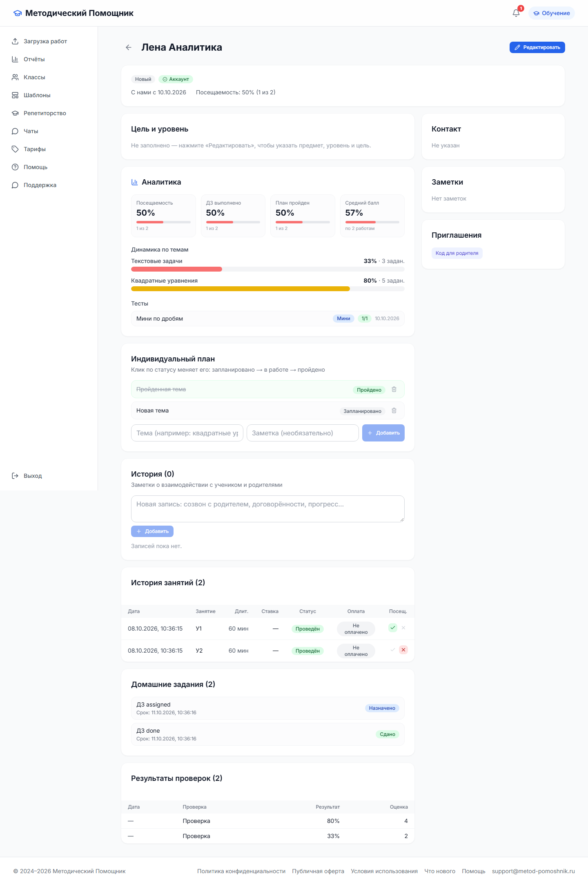
Task: Click the Классы people icon in sidebar
Action: [x=15, y=77]
